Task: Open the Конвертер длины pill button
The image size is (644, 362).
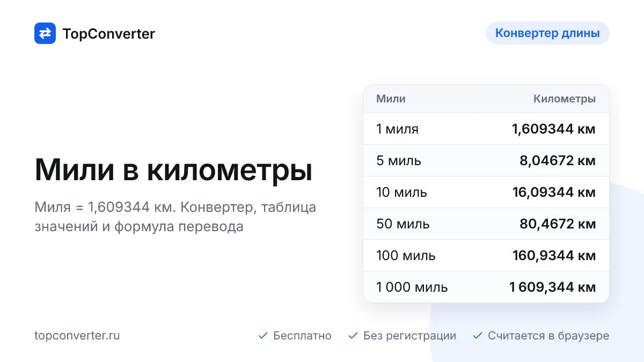Action: pyautogui.click(x=547, y=33)
